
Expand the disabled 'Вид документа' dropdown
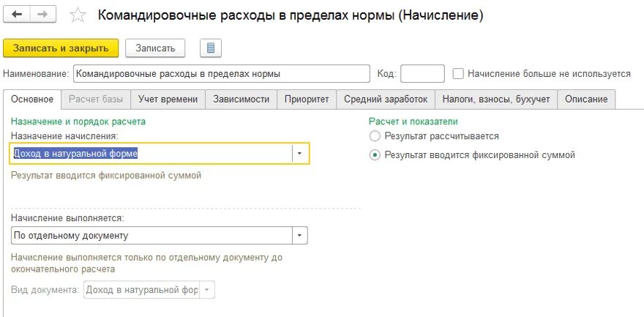tap(207, 290)
